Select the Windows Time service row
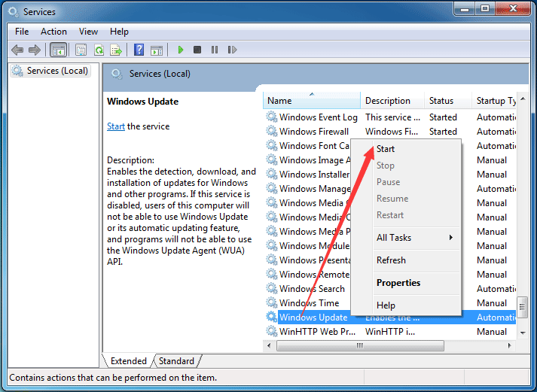This screenshot has width=537, height=392. [x=390, y=303]
